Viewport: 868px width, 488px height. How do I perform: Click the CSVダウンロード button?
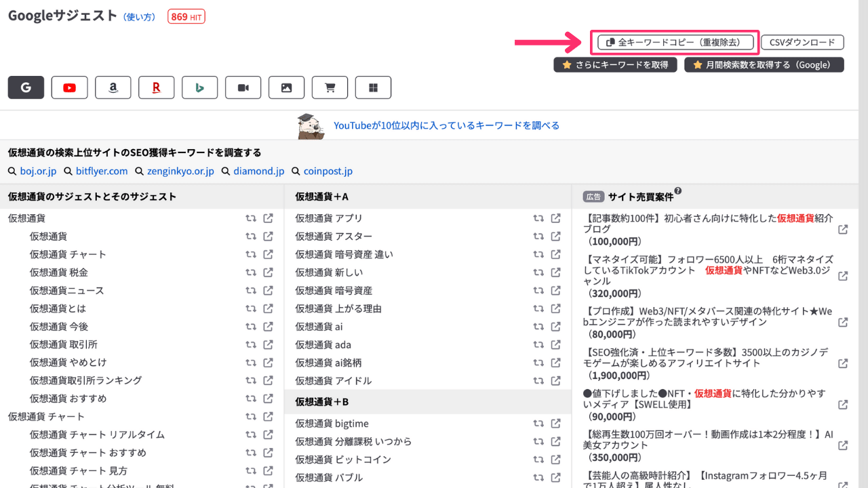click(x=803, y=42)
